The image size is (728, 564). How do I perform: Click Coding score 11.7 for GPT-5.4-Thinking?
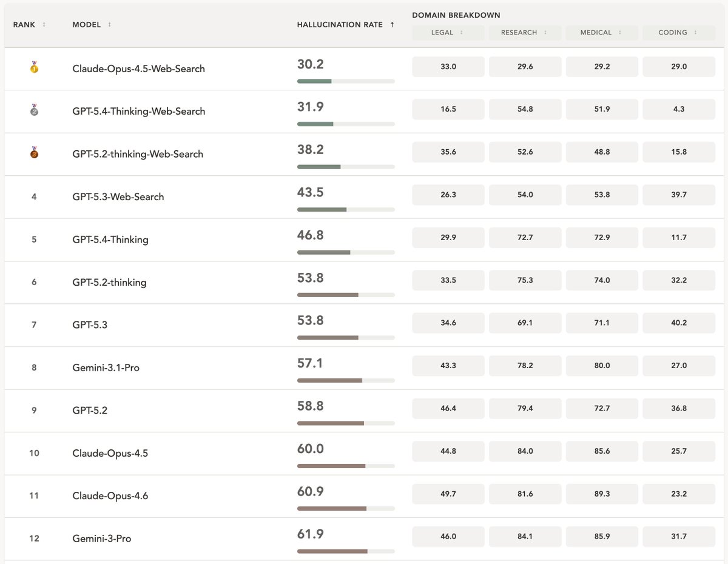(x=679, y=238)
